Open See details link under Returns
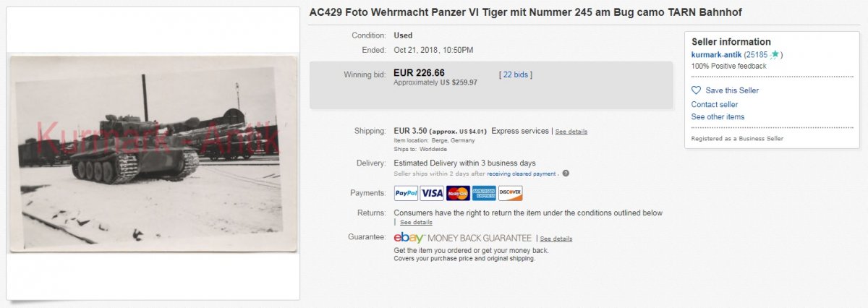 [416, 222]
